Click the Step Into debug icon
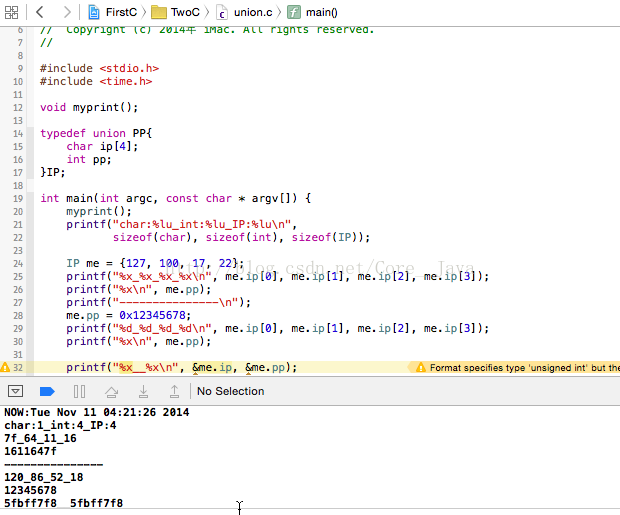Screen dimensions: 620x515 click(143, 391)
